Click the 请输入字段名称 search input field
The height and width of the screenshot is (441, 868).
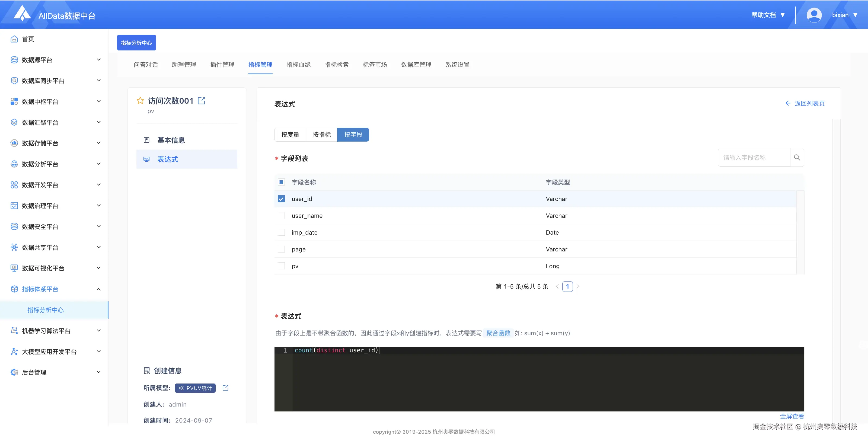(754, 158)
